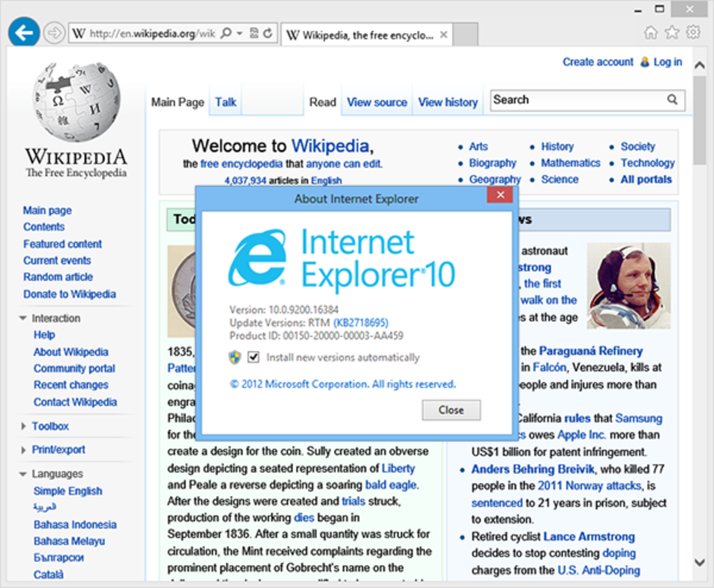This screenshot has width=714, height=588.
Task: Click the vertical scrollbar down arrow
Action: point(699,562)
